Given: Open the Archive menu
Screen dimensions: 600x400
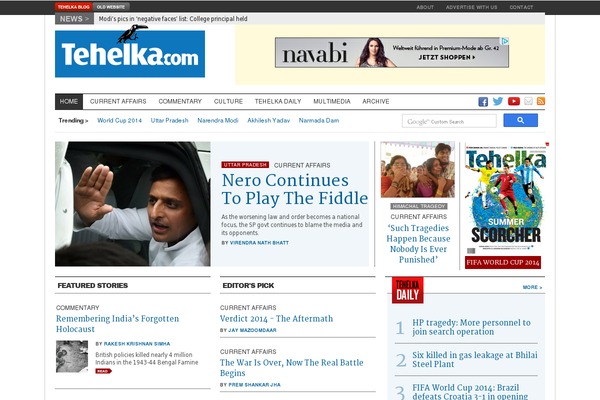Looking at the screenshot, I should (x=376, y=101).
